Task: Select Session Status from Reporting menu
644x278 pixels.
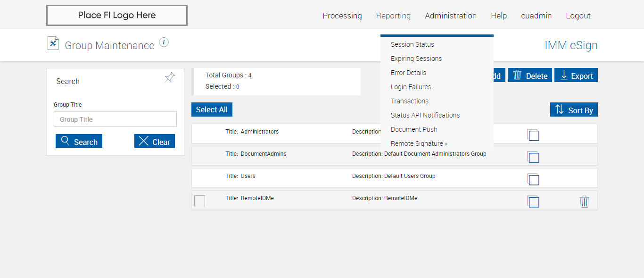Action: tap(412, 44)
